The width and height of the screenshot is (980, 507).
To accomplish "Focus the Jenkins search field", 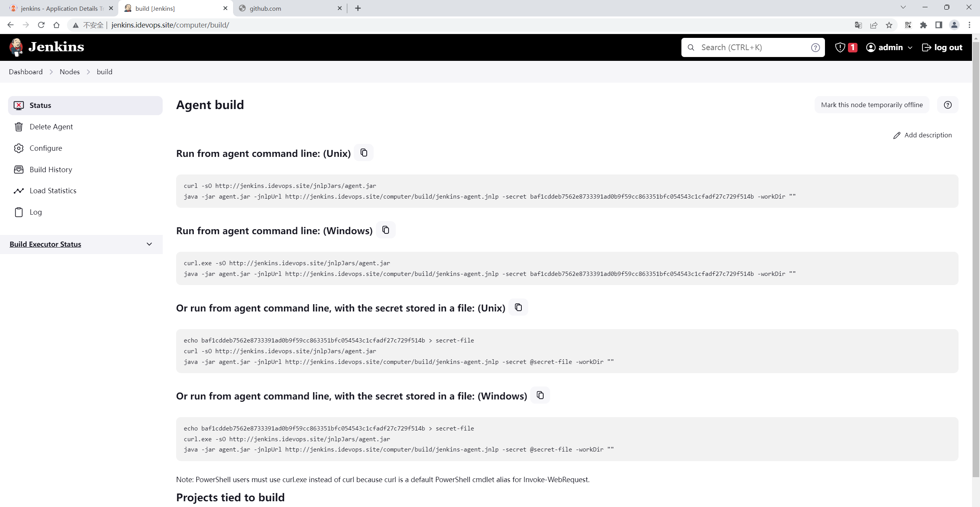I will (x=753, y=47).
